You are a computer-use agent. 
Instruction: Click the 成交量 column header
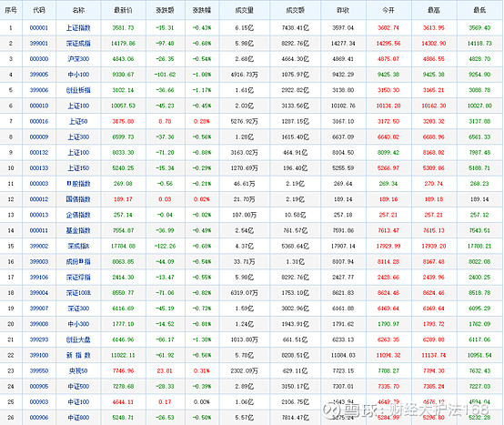(x=245, y=10)
